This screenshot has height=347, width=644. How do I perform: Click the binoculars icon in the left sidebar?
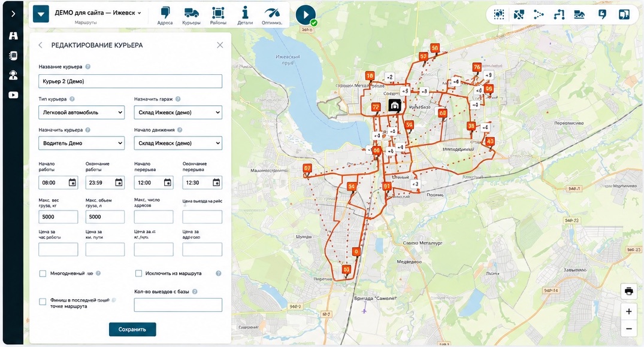(x=13, y=36)
